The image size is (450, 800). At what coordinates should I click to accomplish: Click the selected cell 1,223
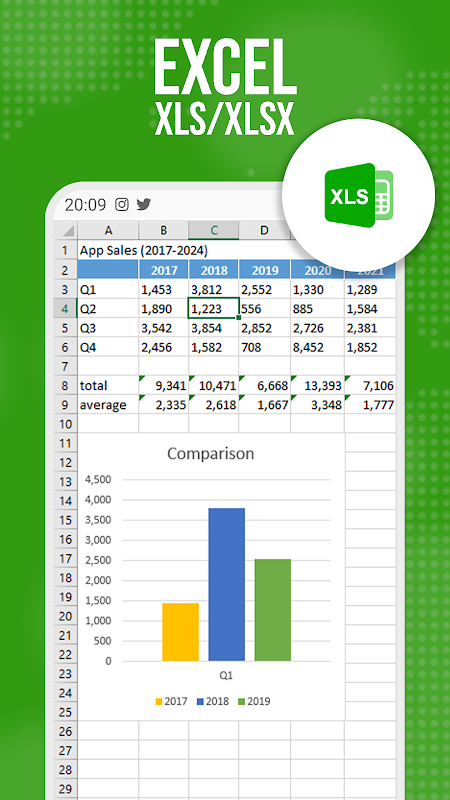pyautogui.click(x=213, y=309)
